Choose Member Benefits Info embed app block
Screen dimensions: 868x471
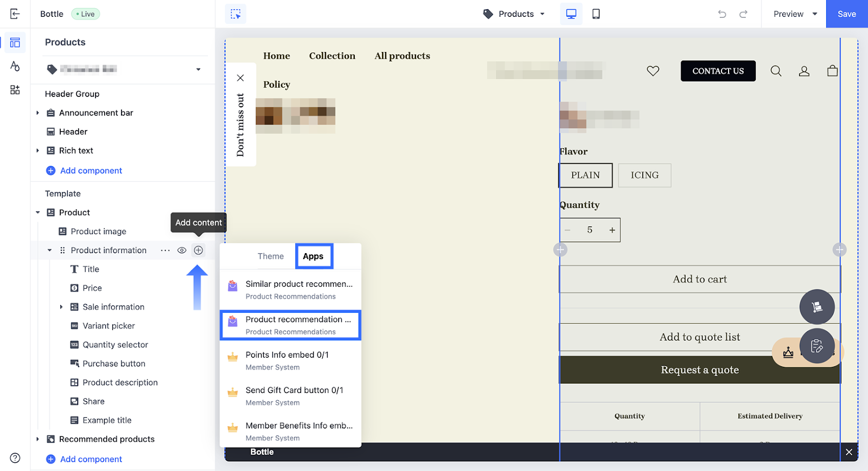click(x=290, y=431)
